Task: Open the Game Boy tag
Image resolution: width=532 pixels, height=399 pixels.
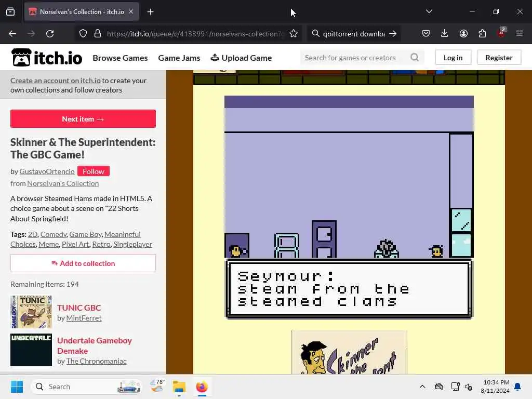Action: click(x=85, y=234)
